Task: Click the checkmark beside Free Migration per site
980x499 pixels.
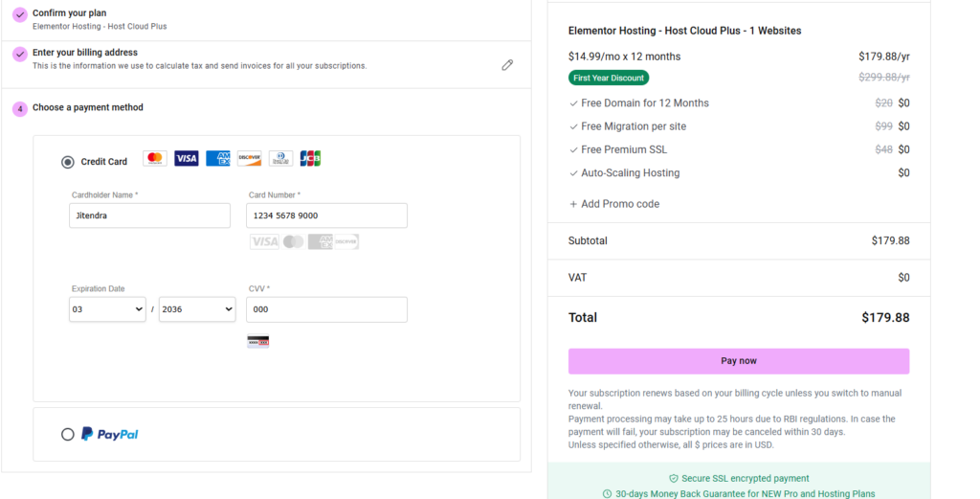Action: click(573, 127)
